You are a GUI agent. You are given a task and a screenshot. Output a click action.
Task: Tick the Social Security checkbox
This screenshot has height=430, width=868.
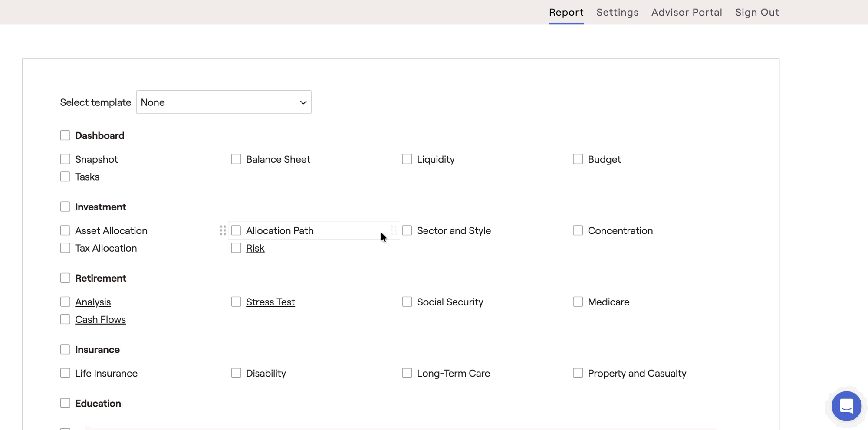pos(407,302)
